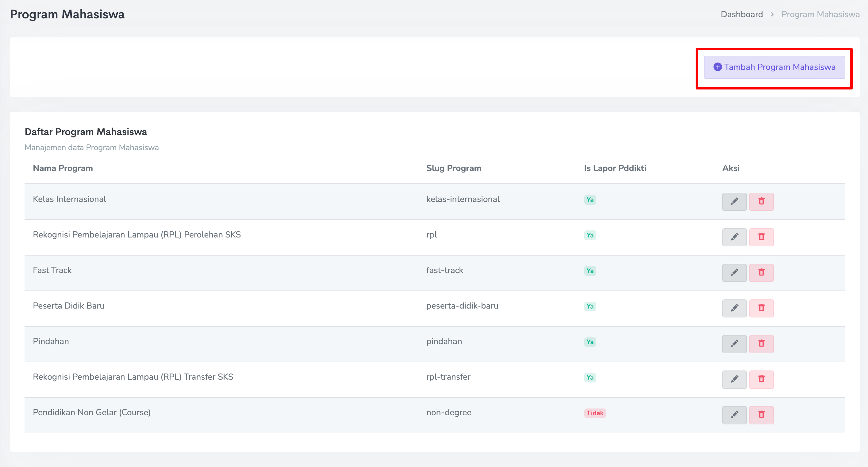868x467 pixels.
Task: Click the Nama Program column header
Action: [x=63, y=168]
